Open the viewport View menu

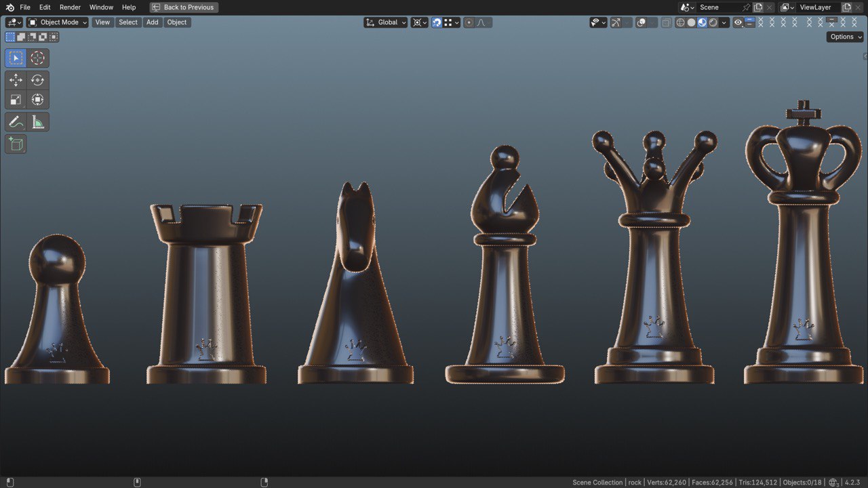click(x=102, y=22)
